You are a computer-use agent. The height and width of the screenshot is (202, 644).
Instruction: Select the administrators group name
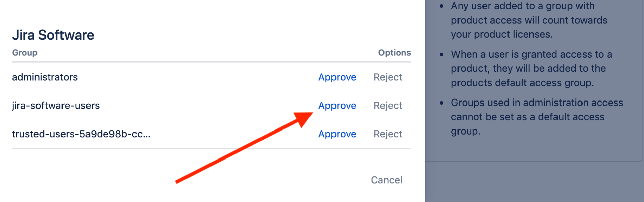pyautogui.click(x=45, y=77)
